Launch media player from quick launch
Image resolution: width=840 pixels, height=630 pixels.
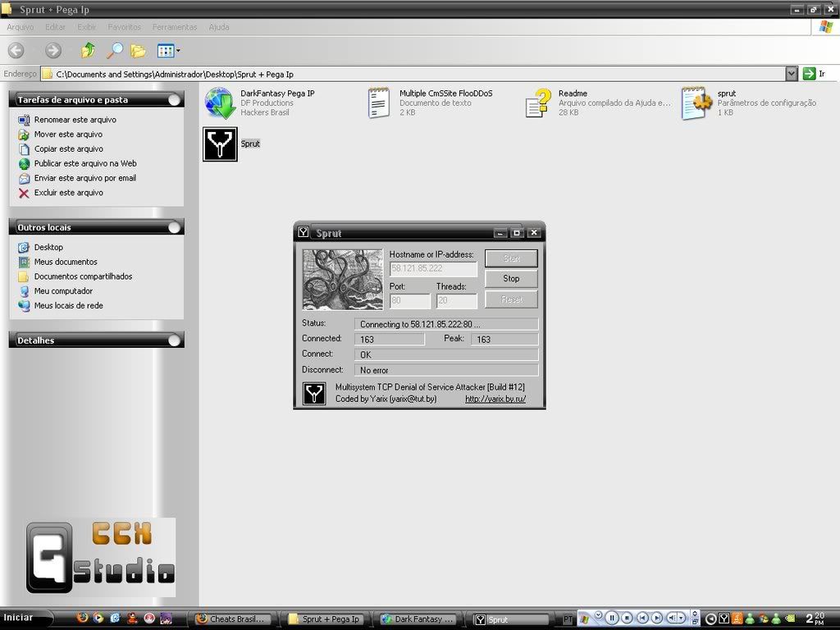(x=98, y=618)
